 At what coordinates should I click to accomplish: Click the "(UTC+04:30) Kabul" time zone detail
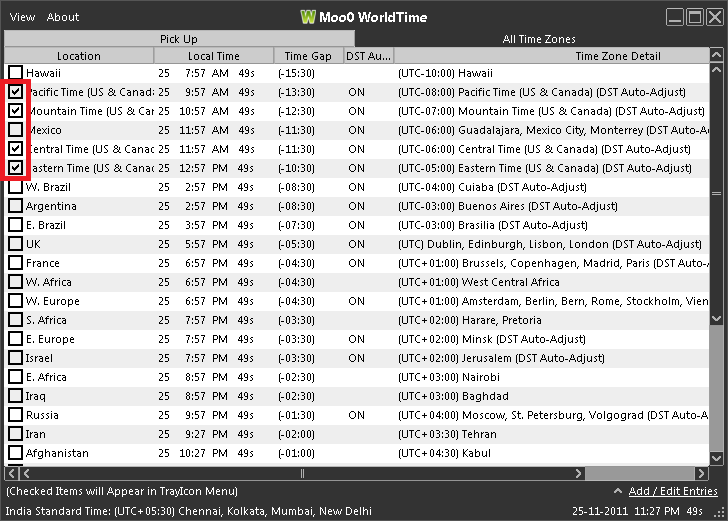[x=444, y=453]
